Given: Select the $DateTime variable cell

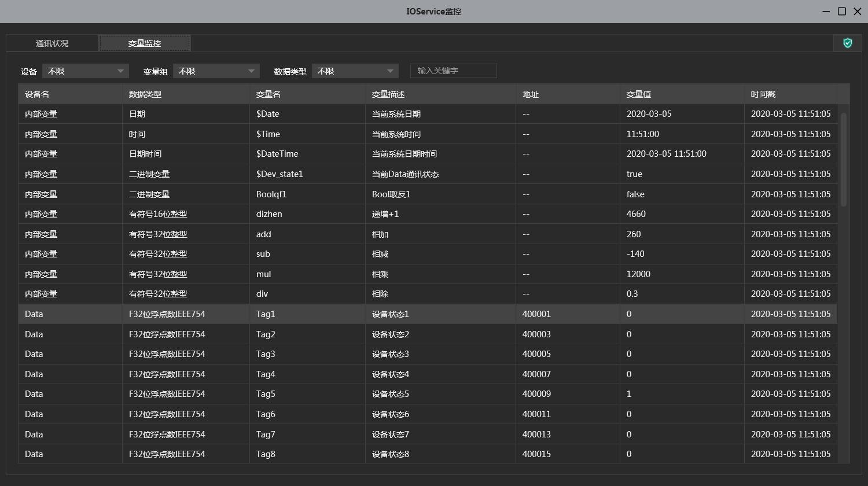Looking at the screenshot, I should click(307, 154).
